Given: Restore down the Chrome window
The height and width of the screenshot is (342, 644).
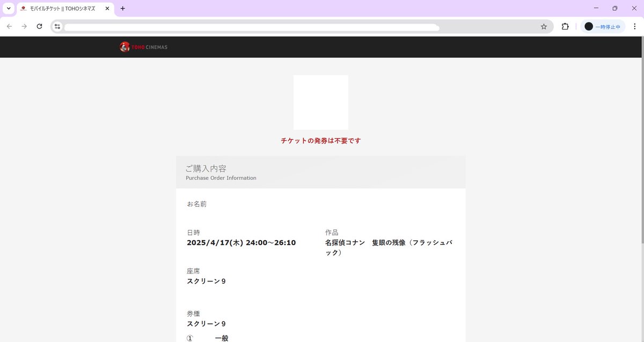Looking at the screenshot, I should click(615, 9).
